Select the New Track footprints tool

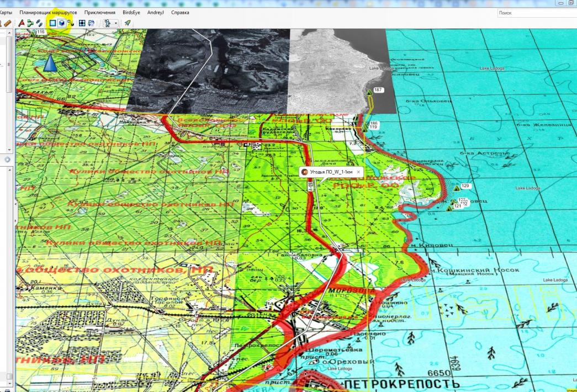click(39, 23)
